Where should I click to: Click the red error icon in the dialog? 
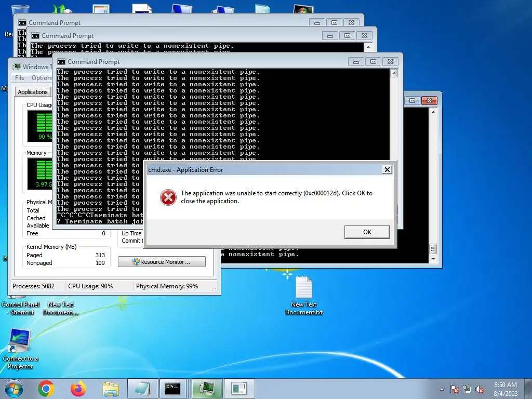pos(168,197)
